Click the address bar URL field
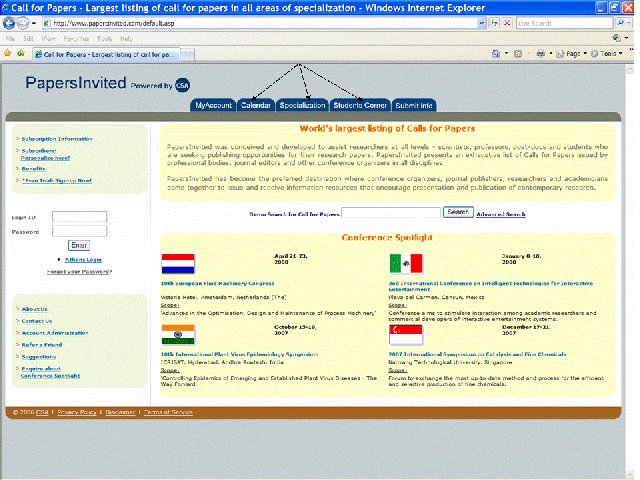This screenshot has height=480, width=640. (x=260, y=23)
